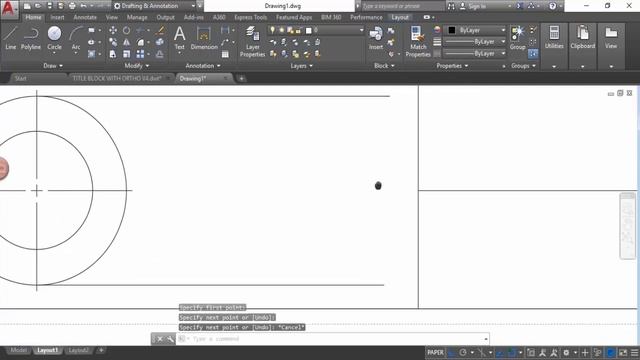Click the Mirror tool icon
640x360 pixels.
[127, 42]
